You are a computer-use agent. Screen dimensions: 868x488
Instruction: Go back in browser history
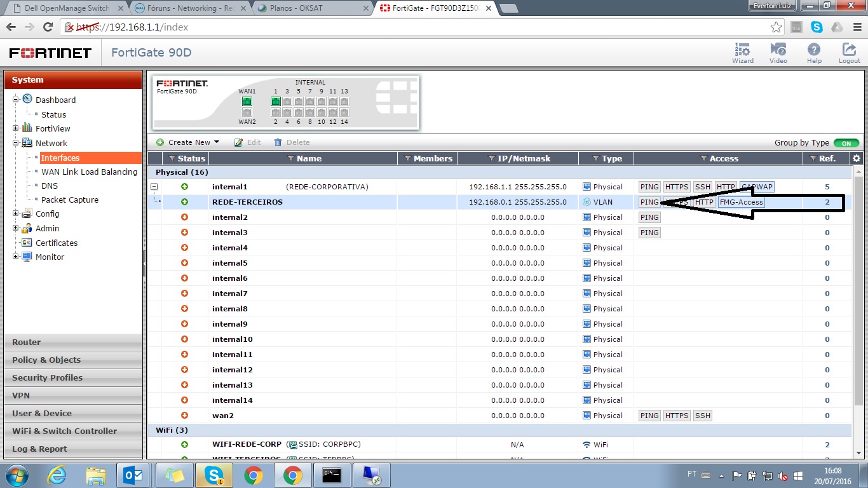point(11,27)
